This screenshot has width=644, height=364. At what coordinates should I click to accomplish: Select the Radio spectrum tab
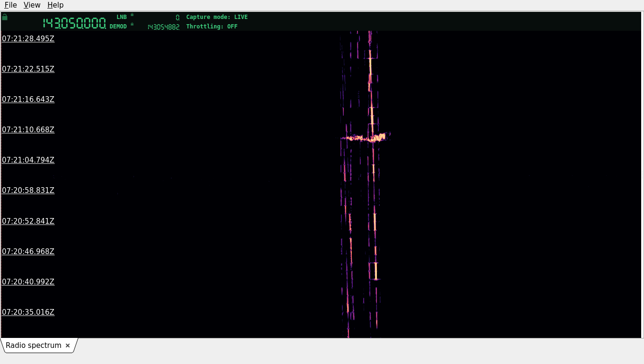(34, 346)
